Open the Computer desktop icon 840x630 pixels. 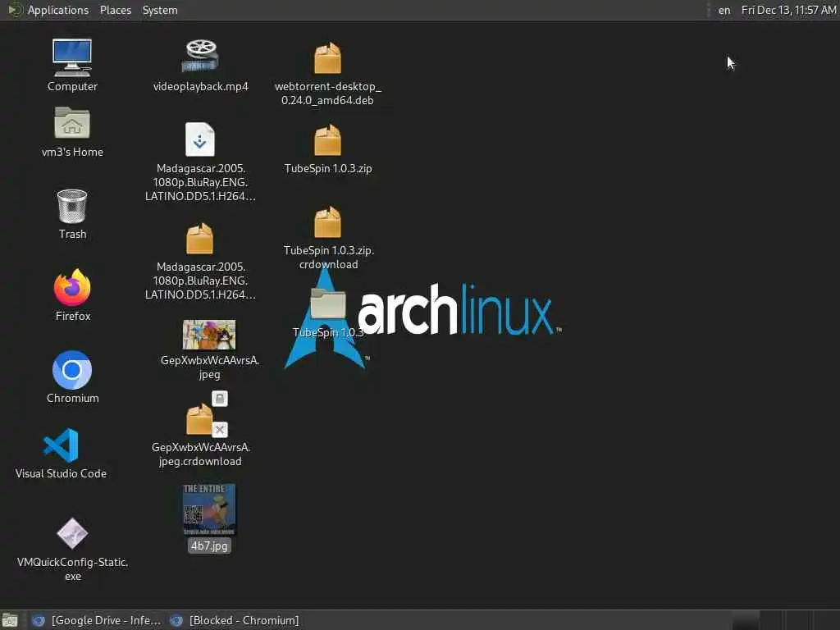[x=72, y=58]
